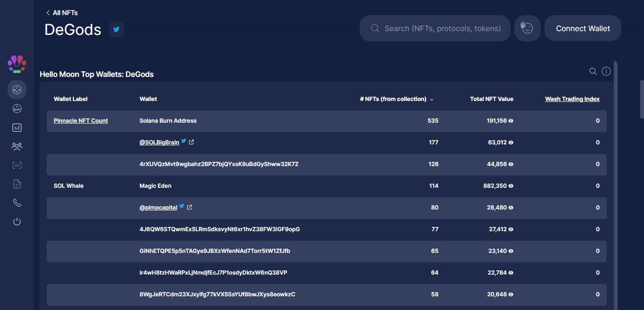Screen dimensions: 644x310
Task: Click the power icon in sidebar
Action: click(x=17, y=221)
